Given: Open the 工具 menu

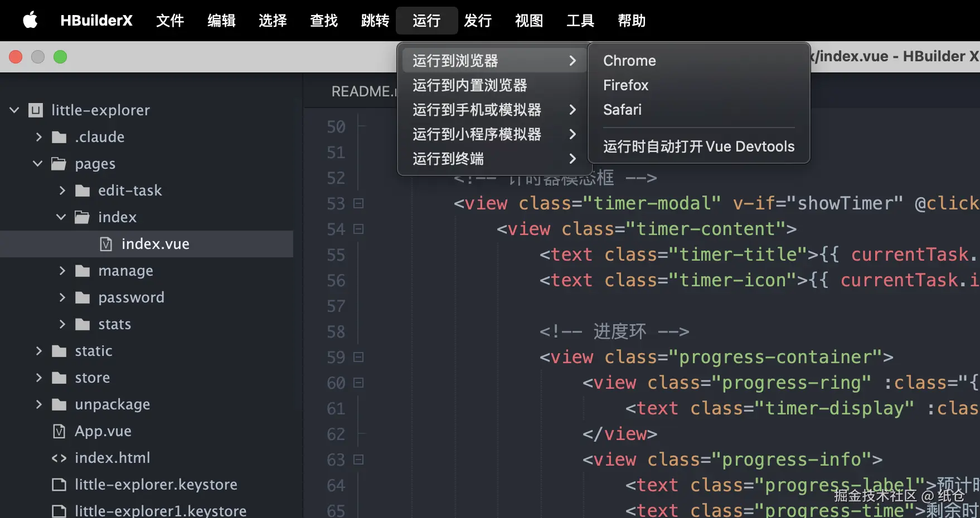Looking at the screenshot, I should pyautogui.click(x=580, y=21).
